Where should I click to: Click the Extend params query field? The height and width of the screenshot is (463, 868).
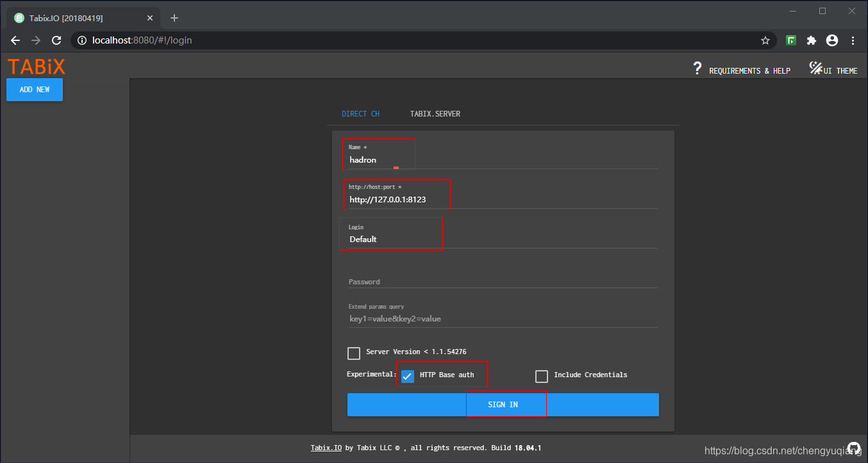503,318
